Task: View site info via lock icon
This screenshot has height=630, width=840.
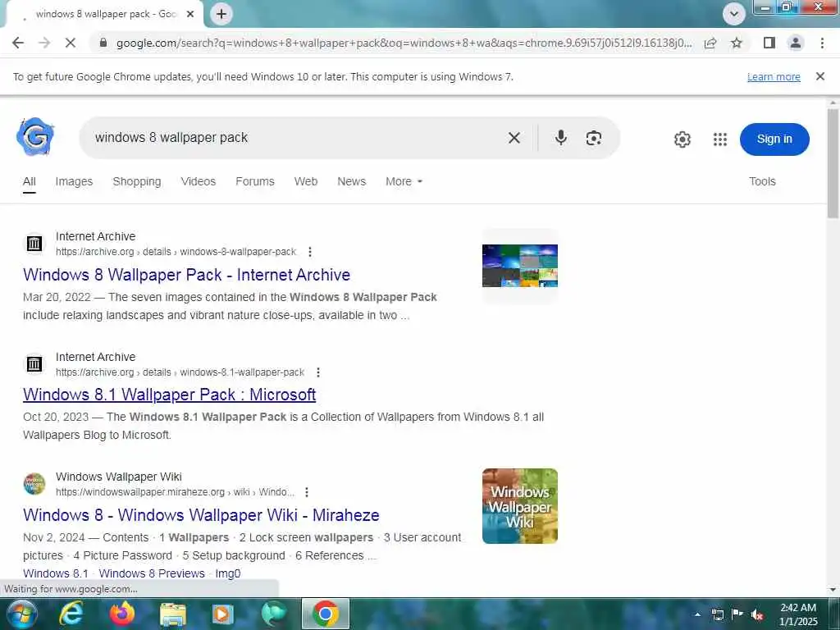Action: [103, 43]
